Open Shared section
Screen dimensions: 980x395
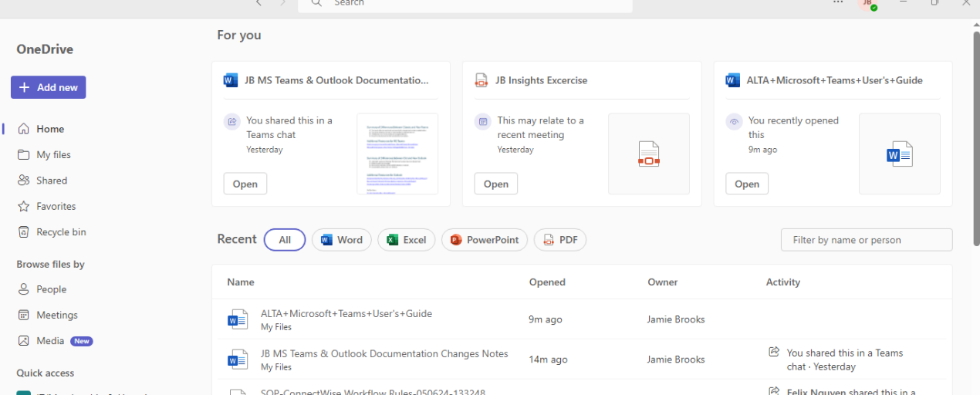52,181
